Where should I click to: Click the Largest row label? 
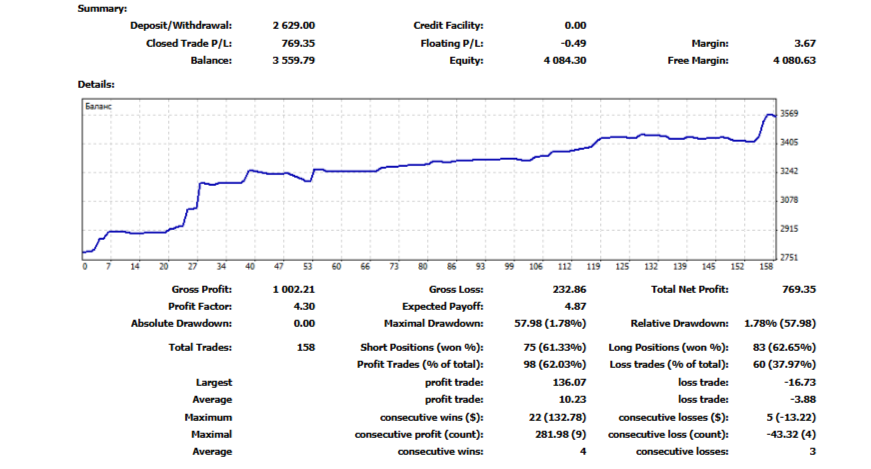click(214, 383)
